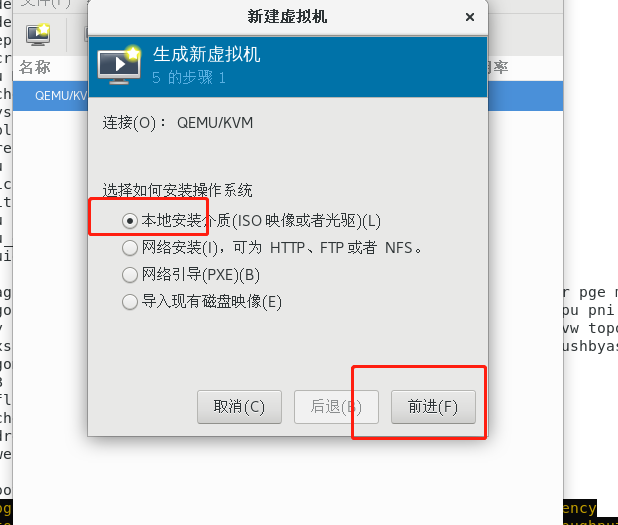Image resolution: width=618 pixels, height=525 pixels.
Task: Click the monitor icon in wizard header
Action: click(x=119, y=64)
